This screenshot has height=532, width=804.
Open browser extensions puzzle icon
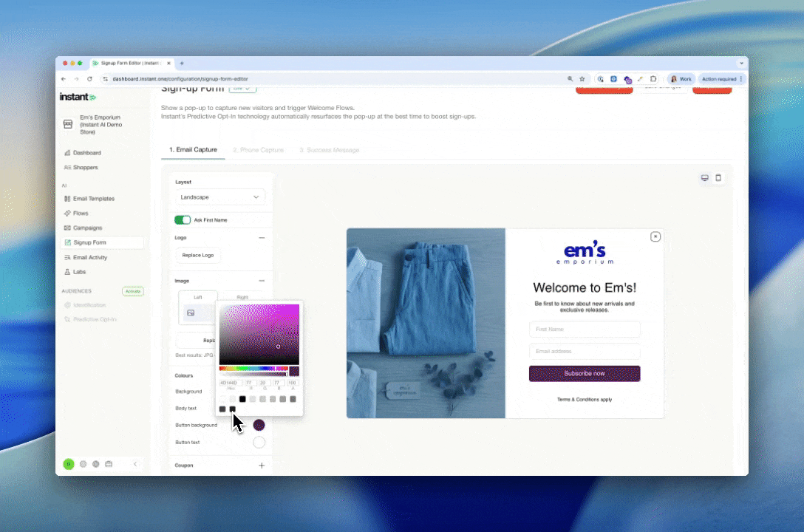653,79
